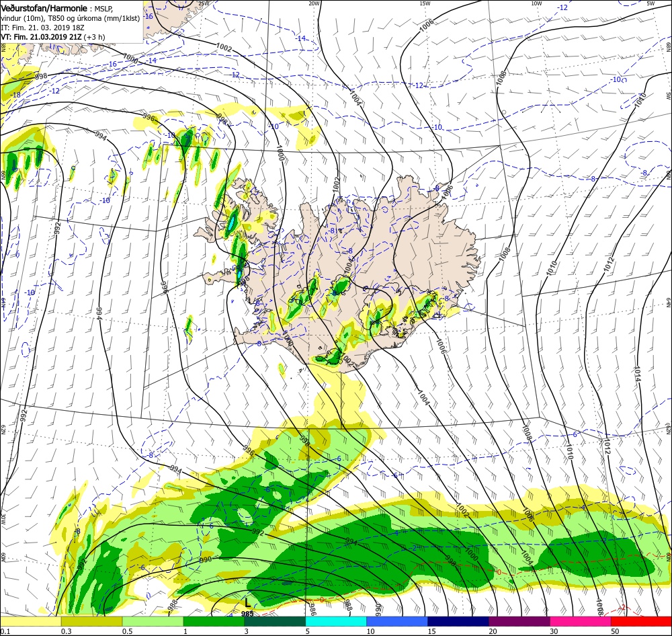Select the green 1–3 mm legend swatch

214,621
